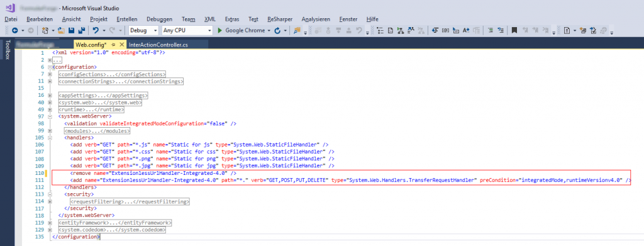The width and height of the screenshot is (644, 246).
Task: Click the green hierarchy tree icon
Action: (x=400, y=30)
